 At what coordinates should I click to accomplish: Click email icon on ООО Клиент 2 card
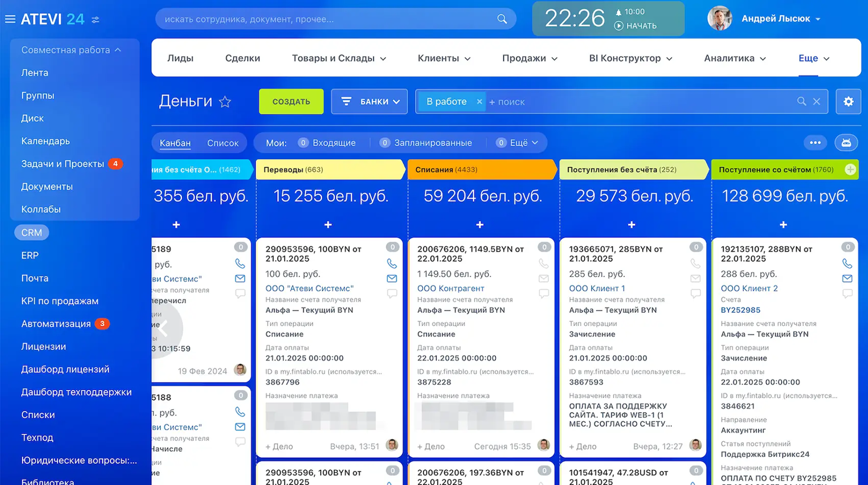[x=847, y=278]
